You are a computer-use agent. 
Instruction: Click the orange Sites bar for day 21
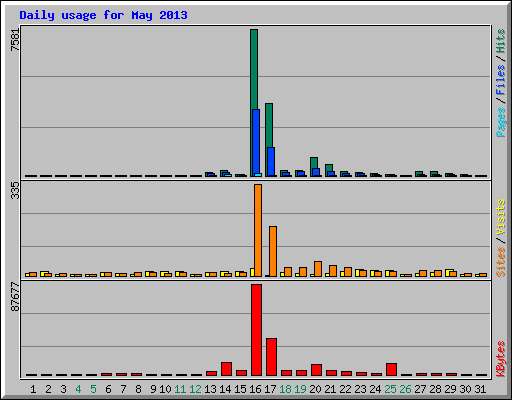[x=333, y=271]
